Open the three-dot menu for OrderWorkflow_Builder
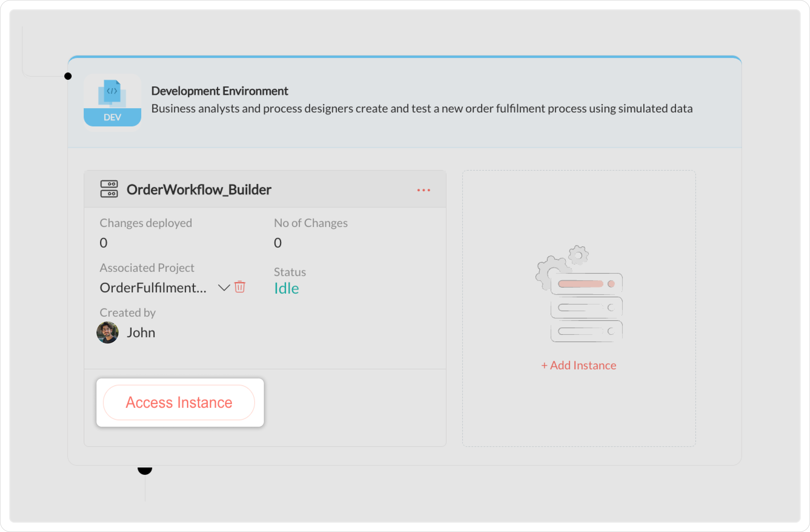Screen dimensions: 810x532 pos(423,190)
